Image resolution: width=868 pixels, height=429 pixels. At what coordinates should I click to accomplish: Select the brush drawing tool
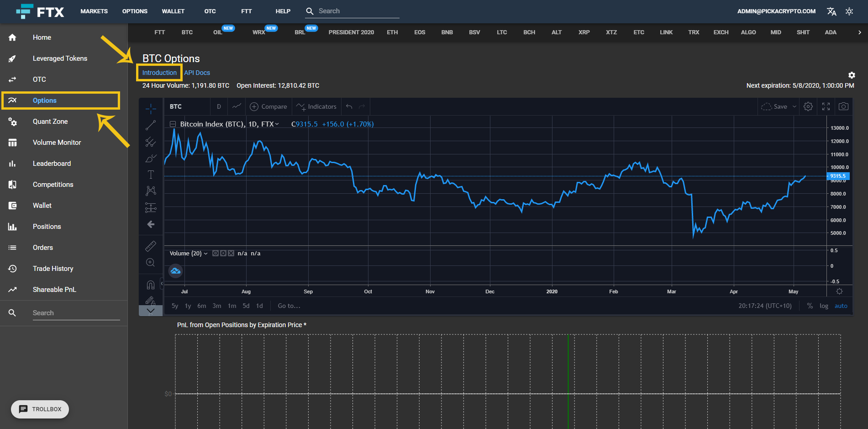(151, 158)
